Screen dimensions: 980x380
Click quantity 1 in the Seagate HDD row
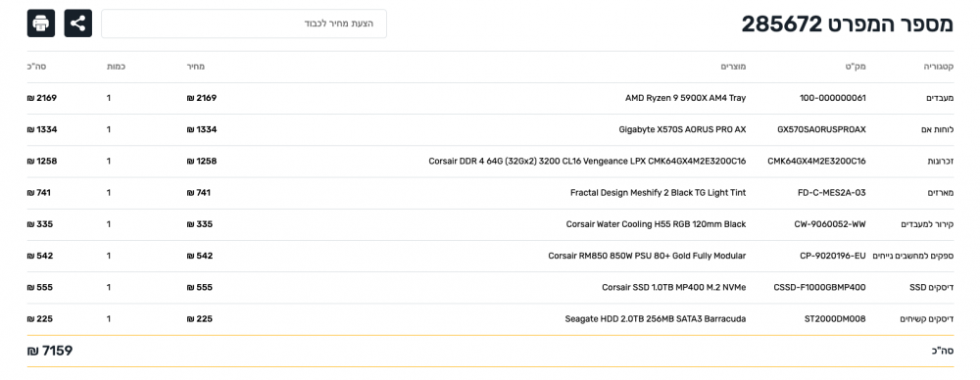click(x=109, y=318)
